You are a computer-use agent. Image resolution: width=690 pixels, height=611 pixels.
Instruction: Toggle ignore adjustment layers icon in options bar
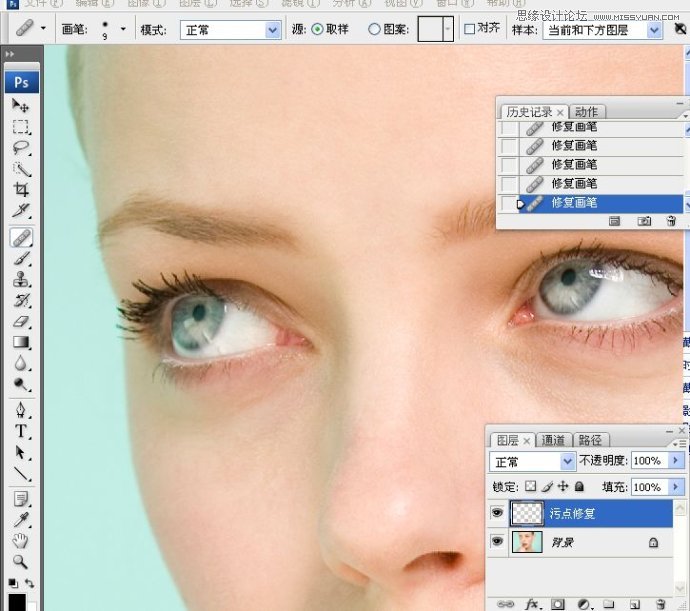coord(680,29)
